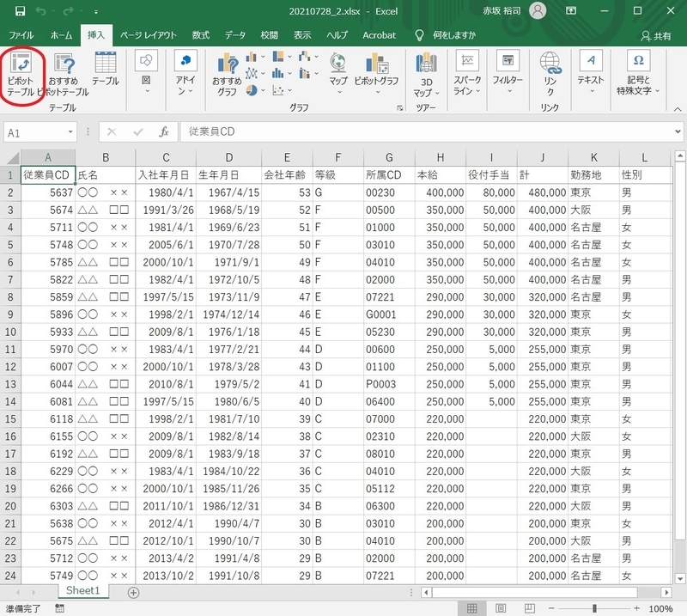This screenshot has width=687, height=616.
Task: Select column G header
Action: tap(389, 157)
